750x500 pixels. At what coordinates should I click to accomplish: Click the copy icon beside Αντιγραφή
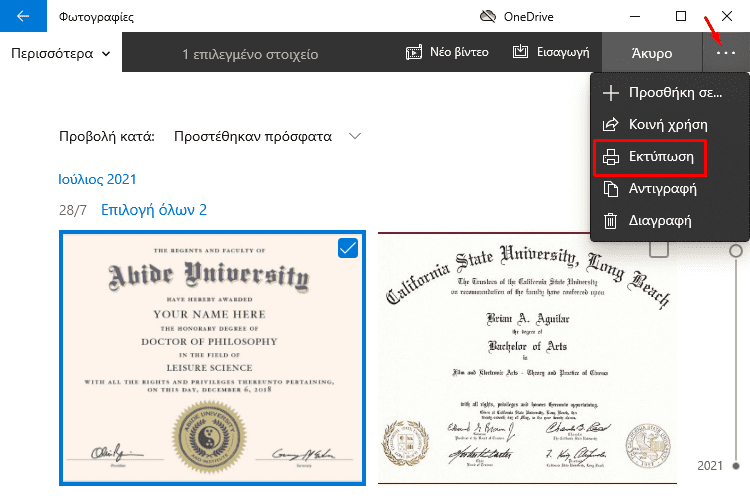click(x=611, y=189)
